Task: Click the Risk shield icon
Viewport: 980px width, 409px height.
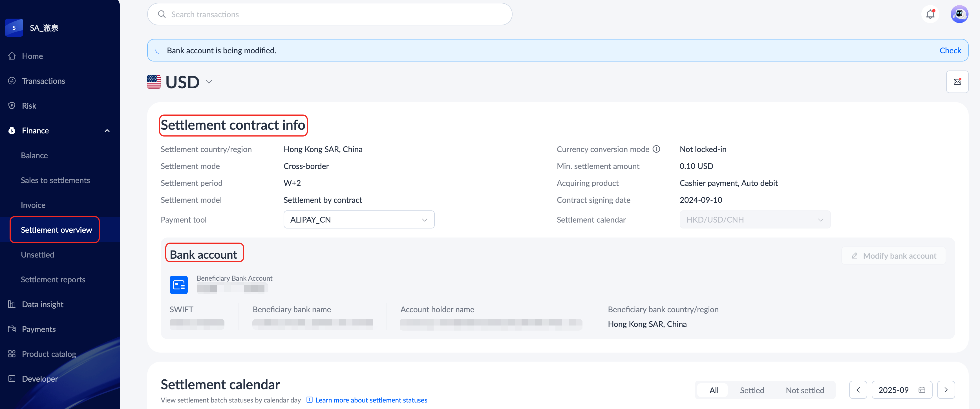Action: coord(12,106)
